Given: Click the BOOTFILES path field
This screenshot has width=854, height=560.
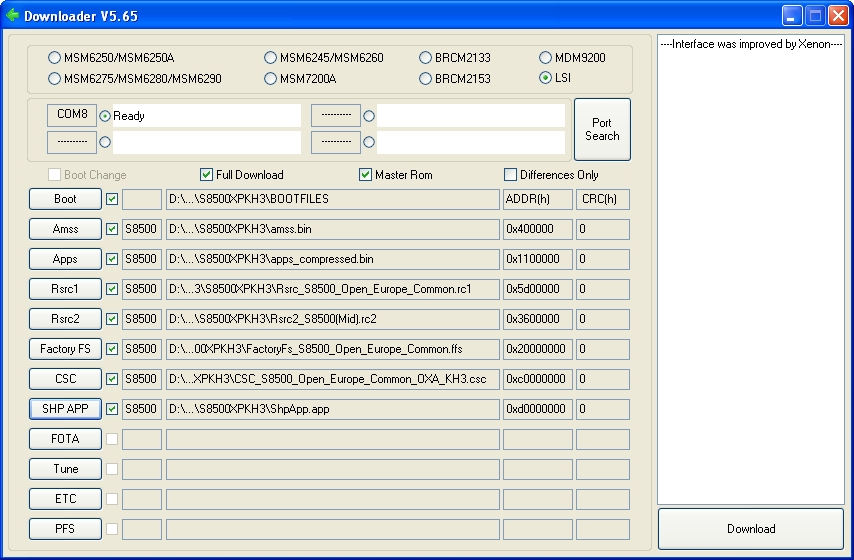Looking at the screenshot, I should click(x=333, y=199).
